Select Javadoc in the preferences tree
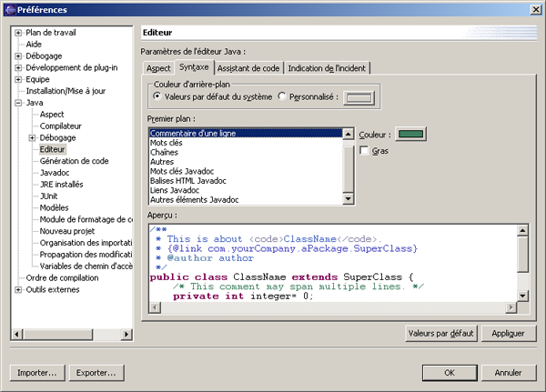The width and height of the screenshot is (546, 392). tap(55, 173)
